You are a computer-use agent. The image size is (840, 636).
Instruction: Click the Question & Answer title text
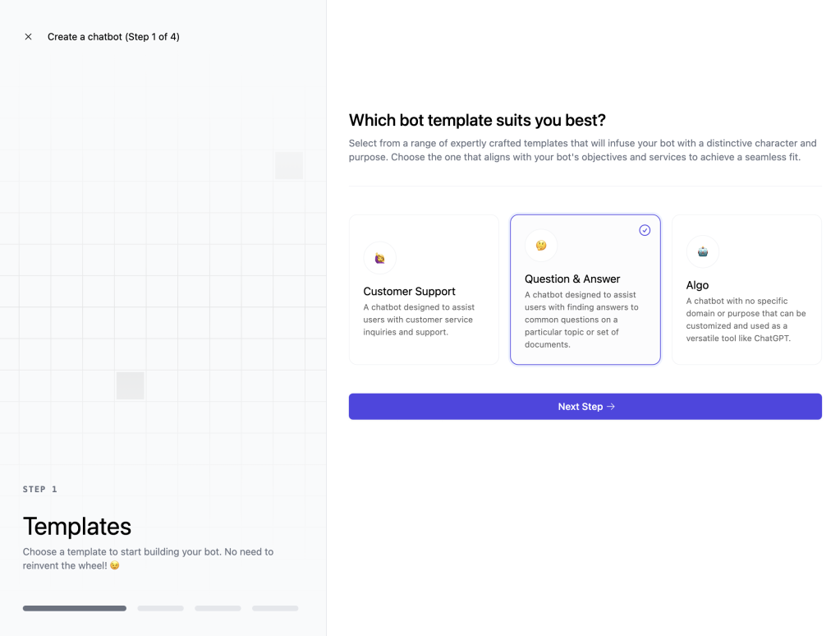(x=572, y=279)
